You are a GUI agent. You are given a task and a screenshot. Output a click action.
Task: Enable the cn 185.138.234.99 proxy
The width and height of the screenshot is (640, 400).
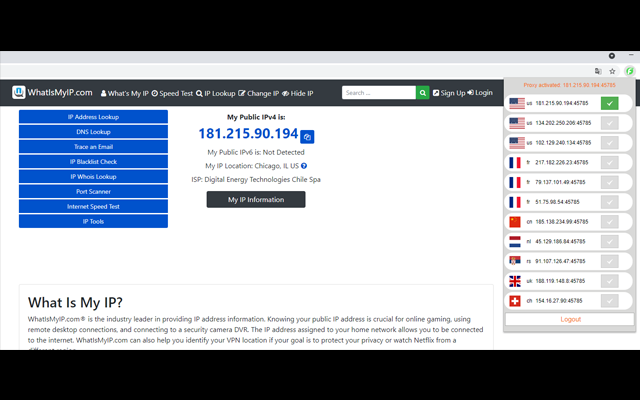(609, 222)
